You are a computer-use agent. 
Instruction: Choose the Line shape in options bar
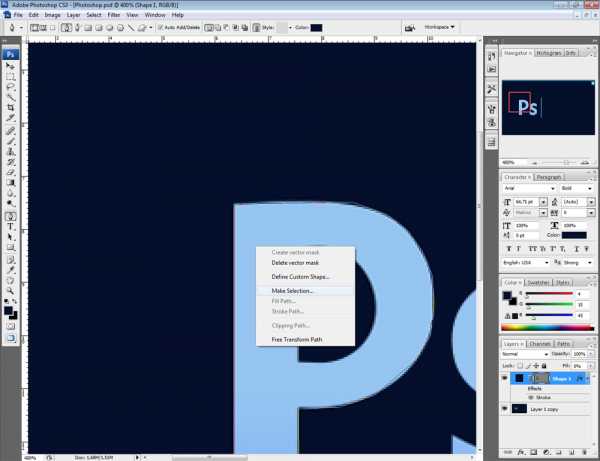coord(130,28)
